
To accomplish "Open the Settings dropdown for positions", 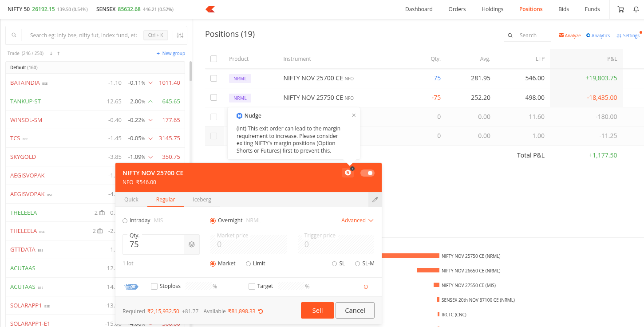I will (628, 35).
